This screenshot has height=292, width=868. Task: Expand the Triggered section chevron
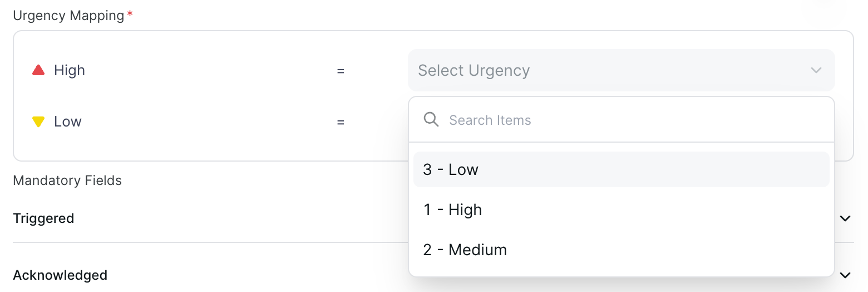pyautogui.click(x=845, y=218)
